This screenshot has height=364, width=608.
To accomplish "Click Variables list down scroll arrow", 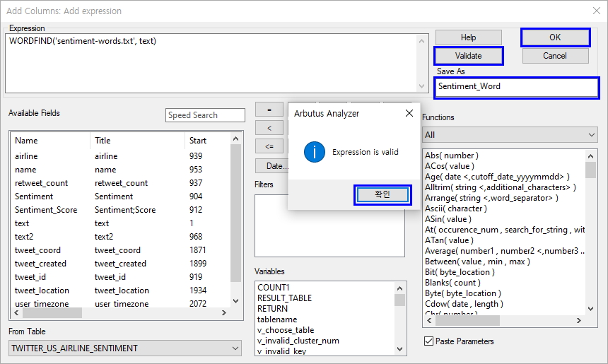I will [x=399, y=349].
